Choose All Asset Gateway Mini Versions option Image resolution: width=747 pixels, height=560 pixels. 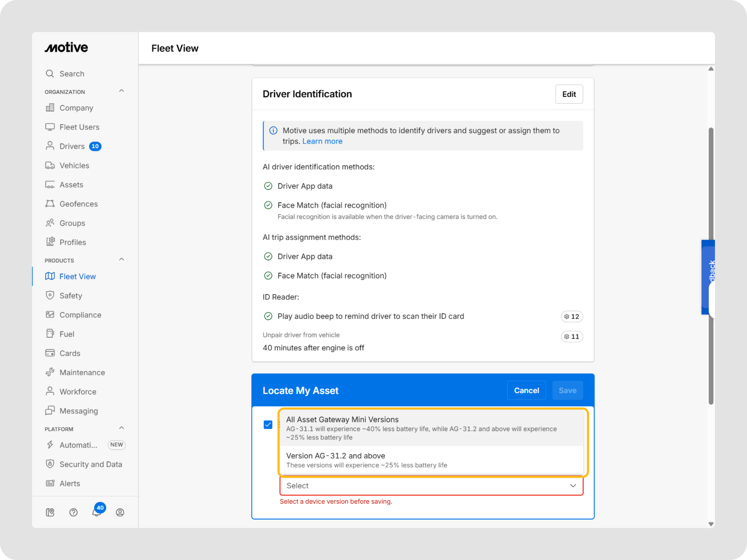[431, 428]
